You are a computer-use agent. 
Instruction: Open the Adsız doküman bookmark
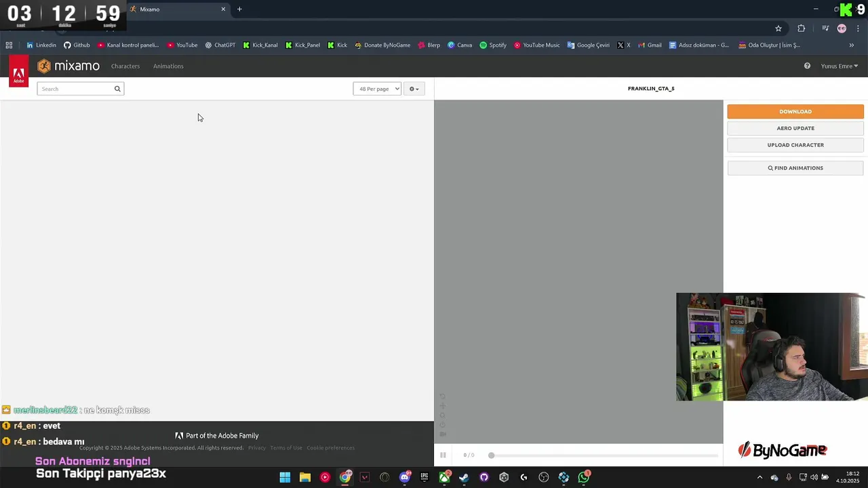pyautogui.click(x=699, y=45)
